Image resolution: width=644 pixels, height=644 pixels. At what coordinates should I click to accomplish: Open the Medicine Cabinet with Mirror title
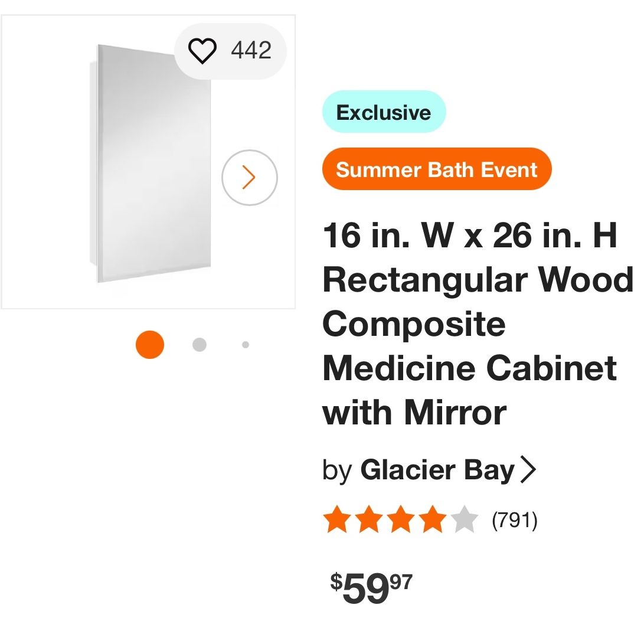coord(478,325)
